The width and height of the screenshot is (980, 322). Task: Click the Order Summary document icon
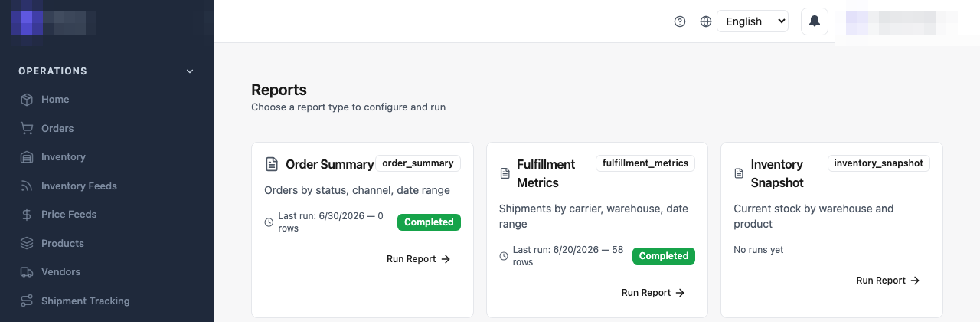pyautogui.click(x=272, y=164)
